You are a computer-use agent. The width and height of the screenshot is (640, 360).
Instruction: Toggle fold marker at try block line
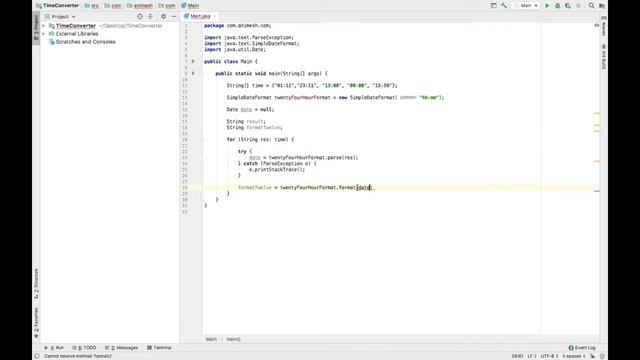coord(202,151)
